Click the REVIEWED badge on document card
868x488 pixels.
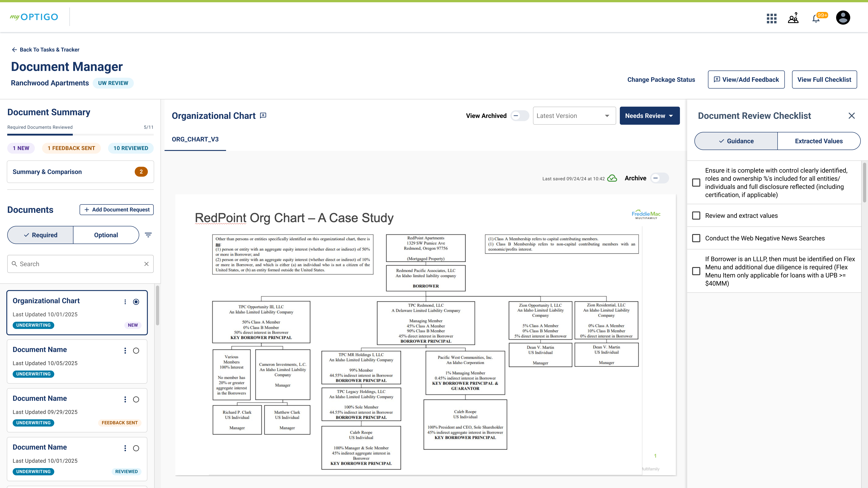[126, 472]
